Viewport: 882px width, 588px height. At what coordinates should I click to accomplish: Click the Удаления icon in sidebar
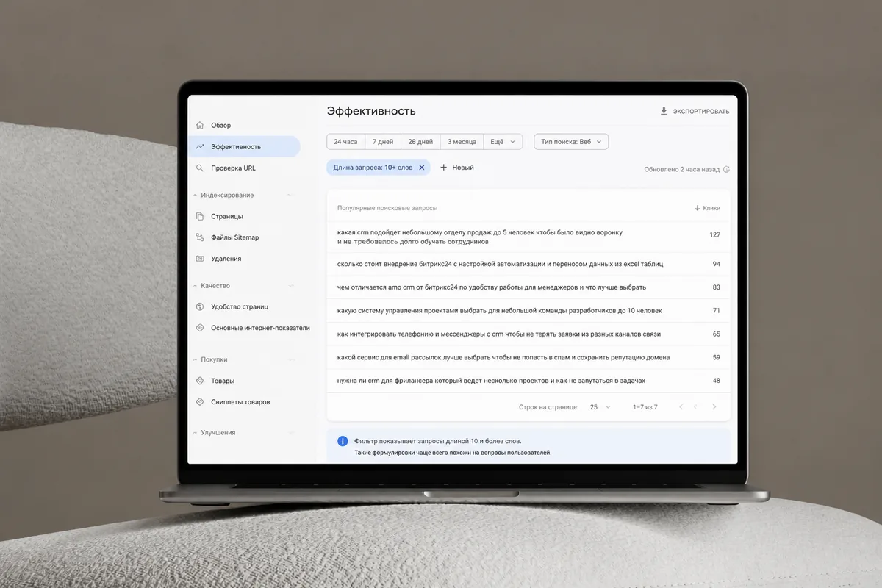click(200, 259)
